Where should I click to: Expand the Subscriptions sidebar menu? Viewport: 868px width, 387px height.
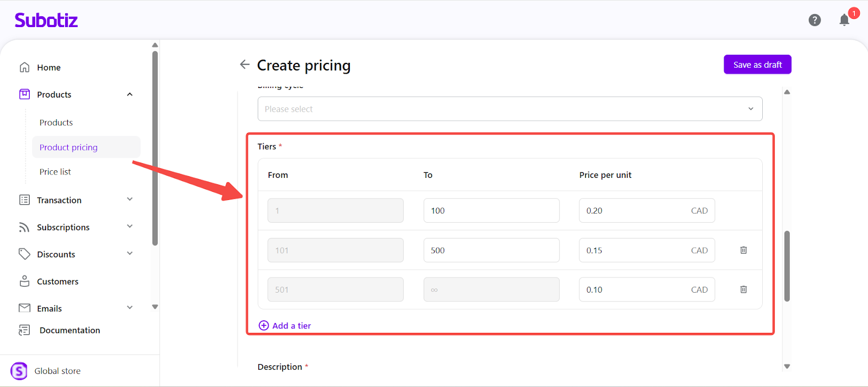130,227
